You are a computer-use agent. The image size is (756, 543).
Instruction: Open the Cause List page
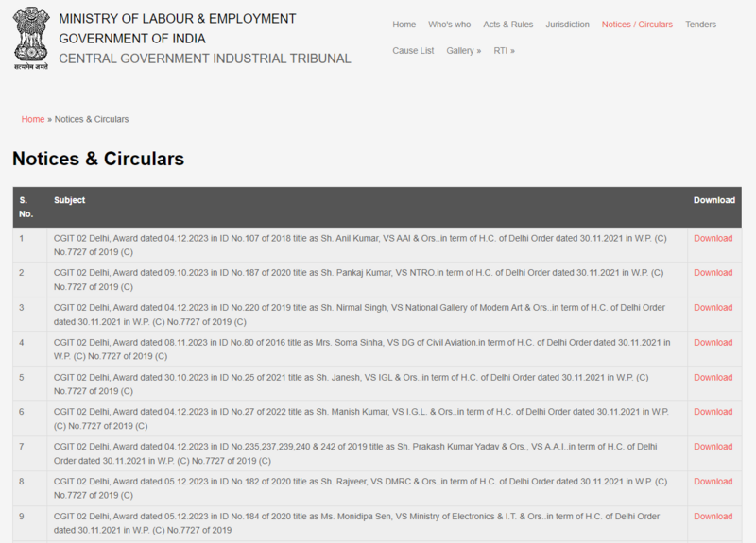[413, 51]
